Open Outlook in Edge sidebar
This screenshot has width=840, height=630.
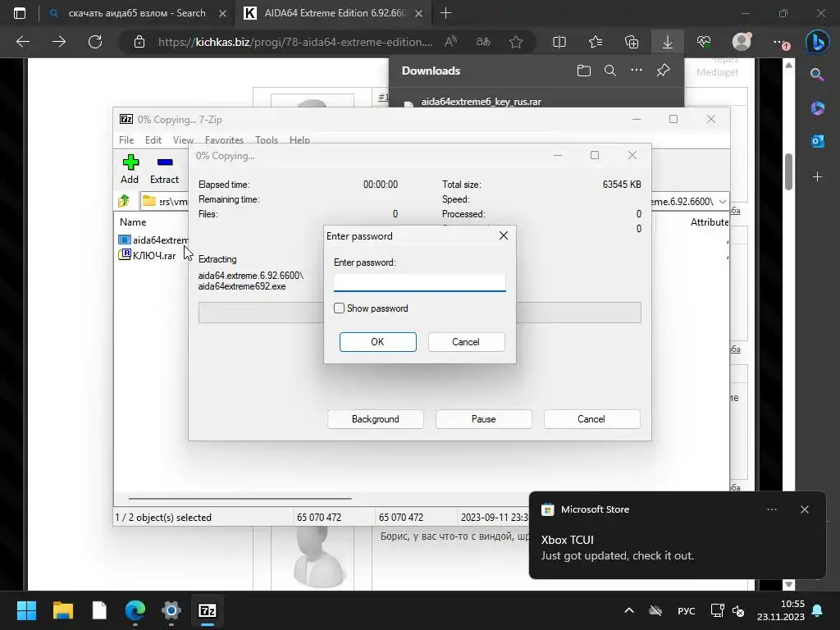818,141
